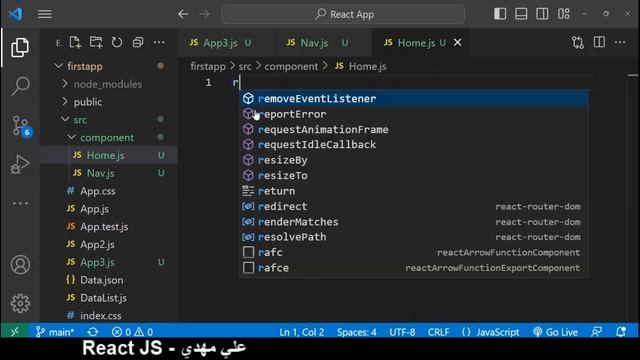Open Explorer more actions ellipsis
This screenshot has width=640, height=360.
pyautogui.click(x=159, y=42)
